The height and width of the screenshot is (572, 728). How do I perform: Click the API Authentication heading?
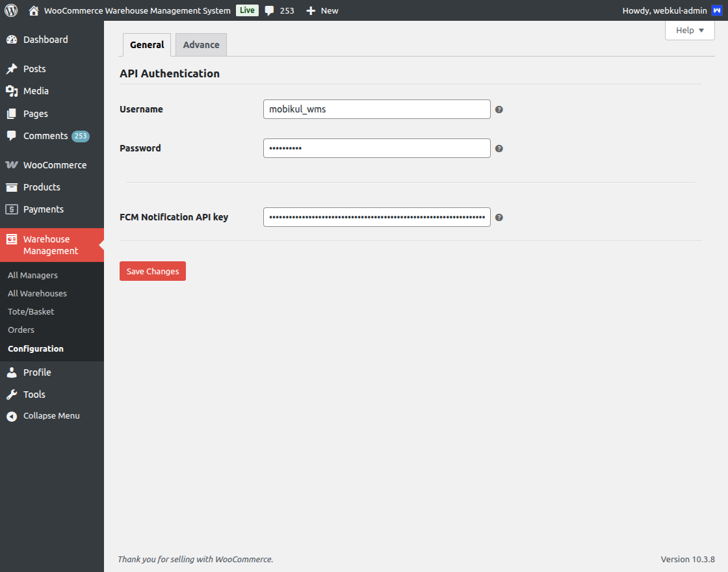click(x=170, y=73)
